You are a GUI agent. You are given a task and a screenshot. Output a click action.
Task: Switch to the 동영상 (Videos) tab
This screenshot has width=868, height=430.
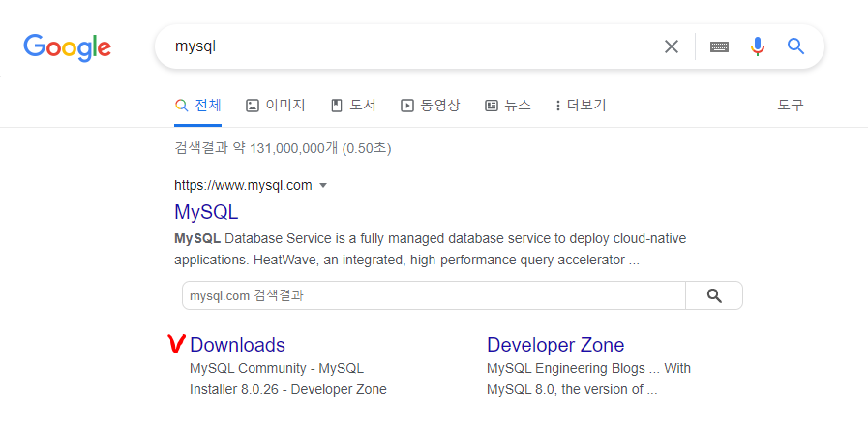(430, 106)
